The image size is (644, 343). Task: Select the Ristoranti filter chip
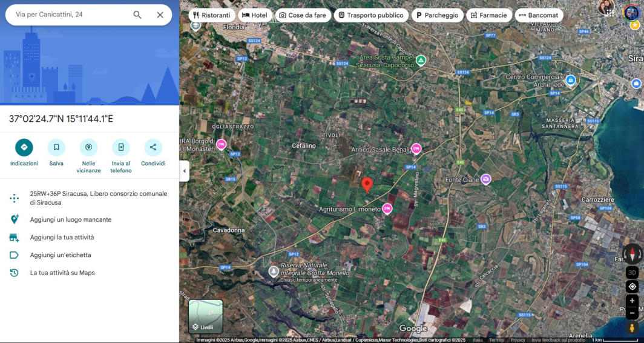click(x=212, y=15)
